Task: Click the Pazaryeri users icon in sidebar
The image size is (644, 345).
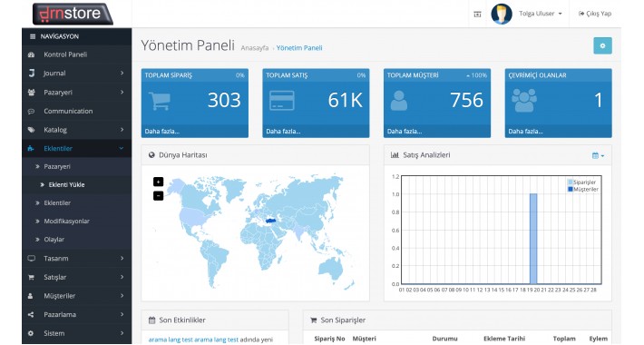Action: click(x=31, y=93)
